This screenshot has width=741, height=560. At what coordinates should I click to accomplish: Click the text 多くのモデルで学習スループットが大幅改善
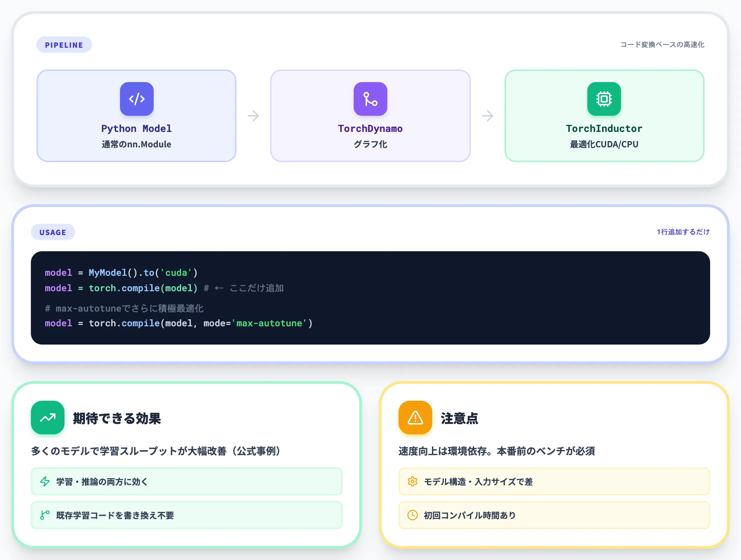click(x=155, y=451)
